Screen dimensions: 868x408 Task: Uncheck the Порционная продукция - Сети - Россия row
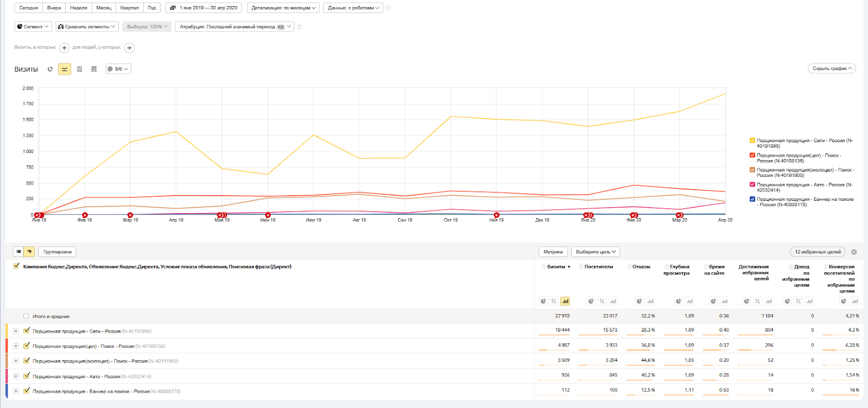pyautogui.click(x=27, y=330)
